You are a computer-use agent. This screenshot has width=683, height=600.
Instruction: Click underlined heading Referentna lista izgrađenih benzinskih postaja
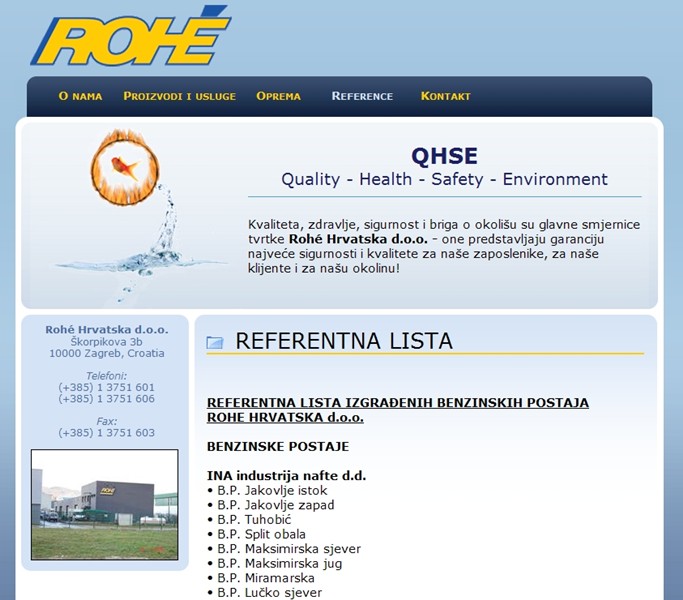[398, 410]
